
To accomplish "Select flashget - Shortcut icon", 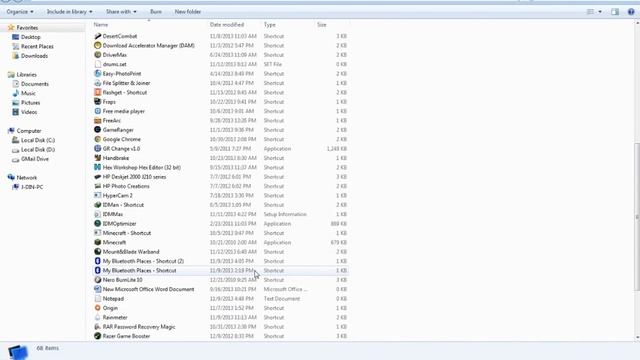I will [98, 93].
